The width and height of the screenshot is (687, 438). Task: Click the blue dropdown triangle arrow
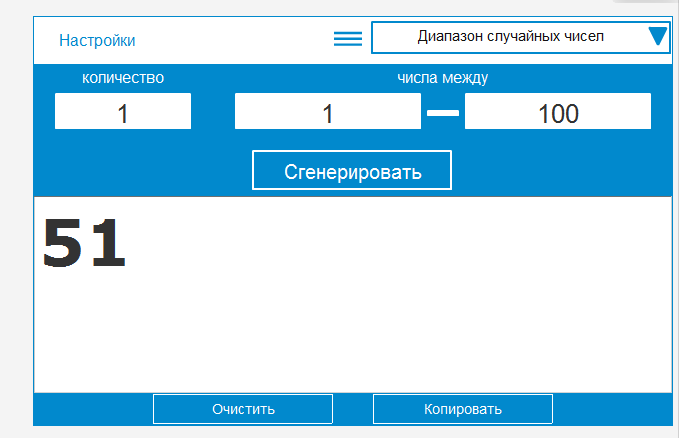657,38
